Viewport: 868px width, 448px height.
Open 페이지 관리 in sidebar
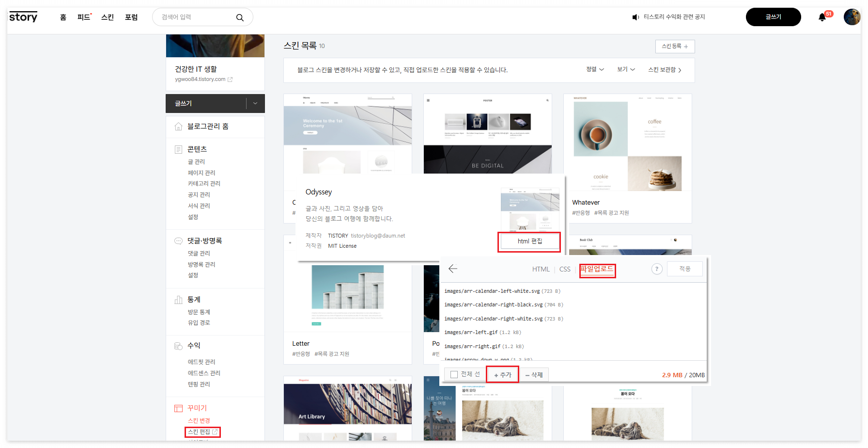(x=201, y=173)
